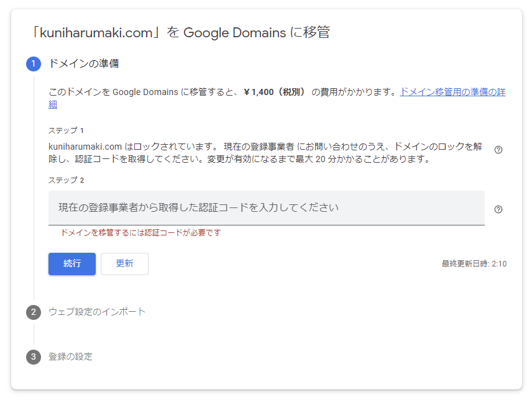Expand the 登録の設定 step

71,357
